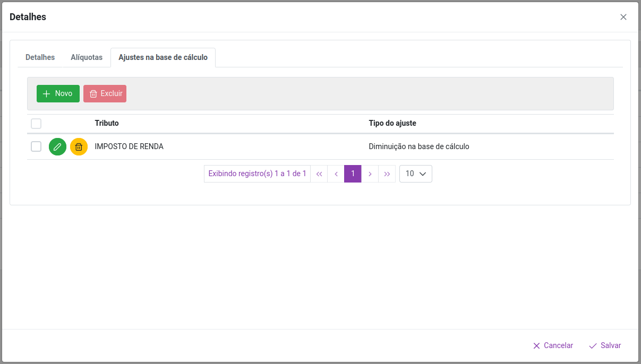Screen dimensions: 641x364
Task: Check the IMPOSTO DE RENDA row checkbox
Action: [x=36, y=146]
